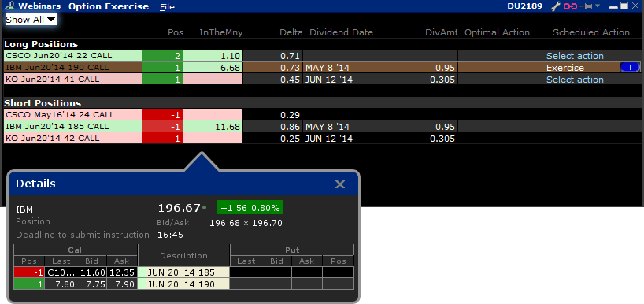Expand the small arrow beside the pushpin
Screen dimensions: 644x304
[598, 6]
